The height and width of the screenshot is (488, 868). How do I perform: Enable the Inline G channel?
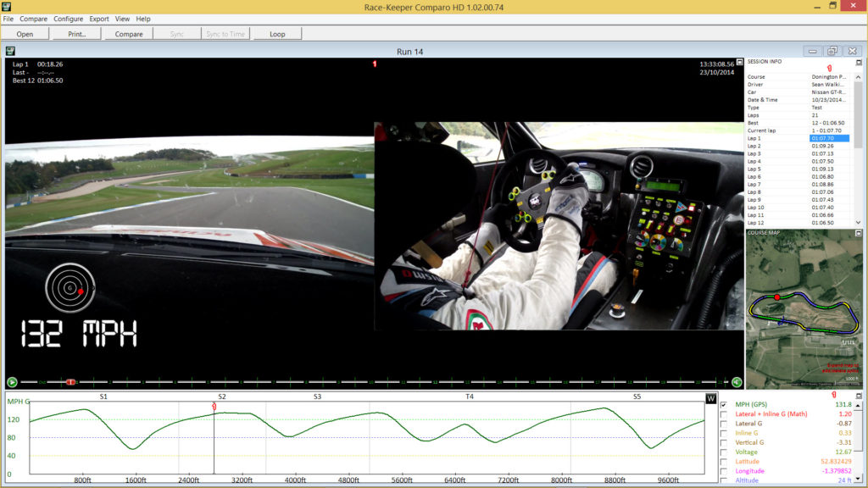pos(724,433)
